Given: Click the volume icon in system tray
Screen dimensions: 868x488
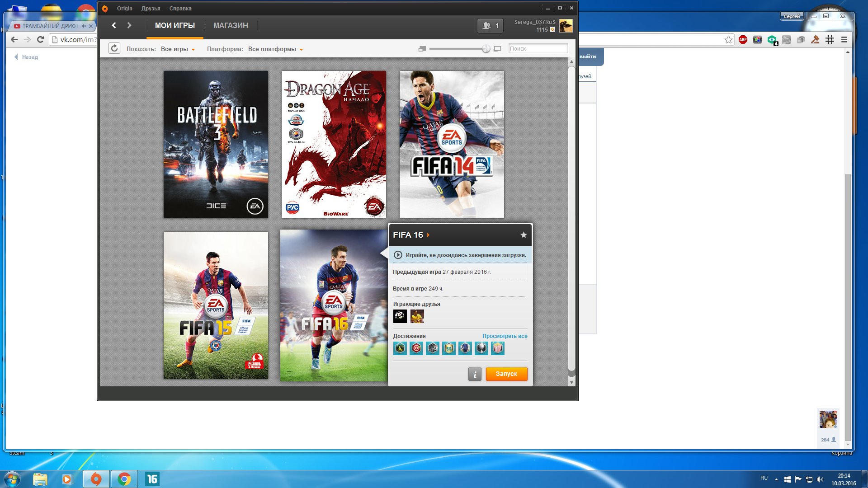Looking at the screenshot, I should pyautogui.click(x=820, y=479).
